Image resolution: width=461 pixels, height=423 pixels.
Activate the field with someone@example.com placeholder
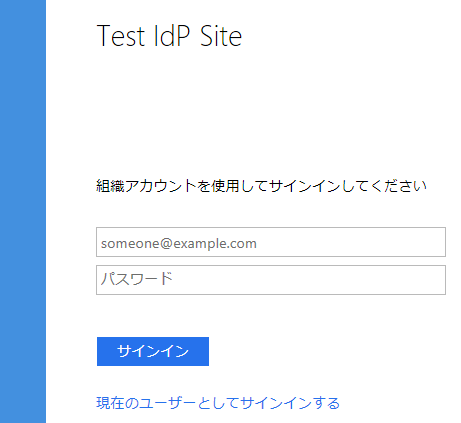271,242
